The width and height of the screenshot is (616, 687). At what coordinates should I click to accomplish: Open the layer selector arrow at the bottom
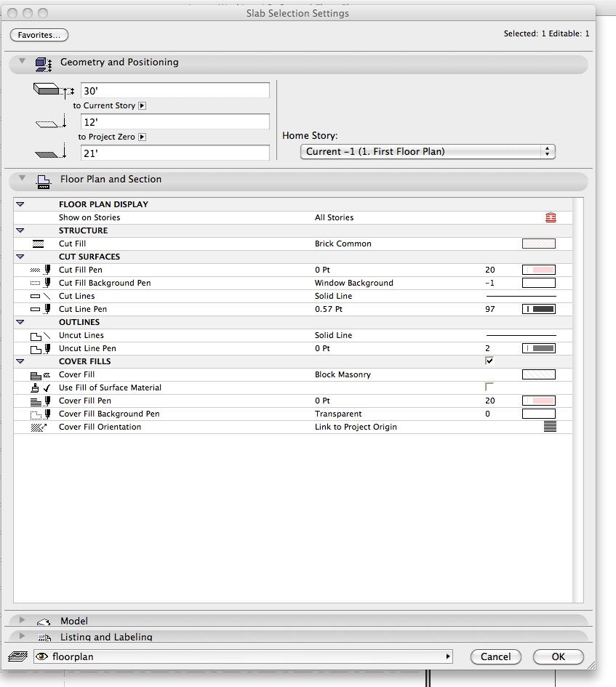point(447,656)
